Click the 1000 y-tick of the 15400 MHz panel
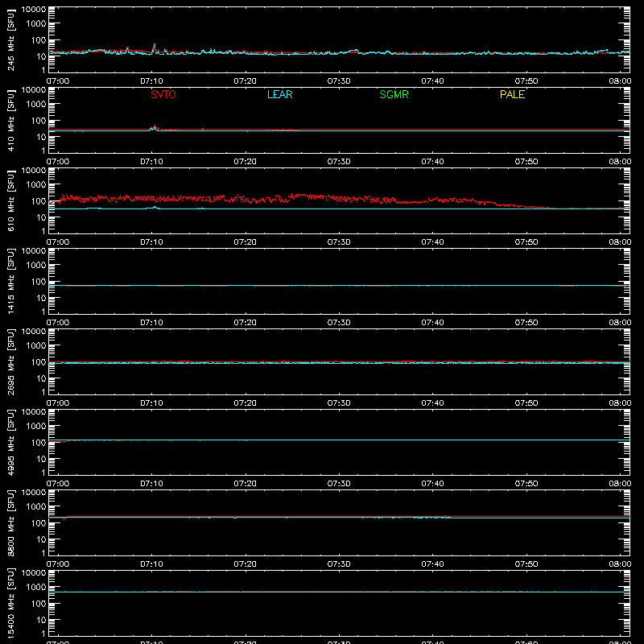This screenshot has width=644, height=644. [x=36, y=588]
